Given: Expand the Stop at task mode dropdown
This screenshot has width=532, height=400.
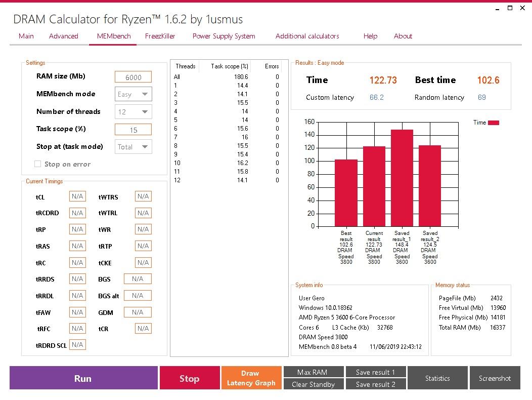Looking at the screenshot, I should coord(133,147).
